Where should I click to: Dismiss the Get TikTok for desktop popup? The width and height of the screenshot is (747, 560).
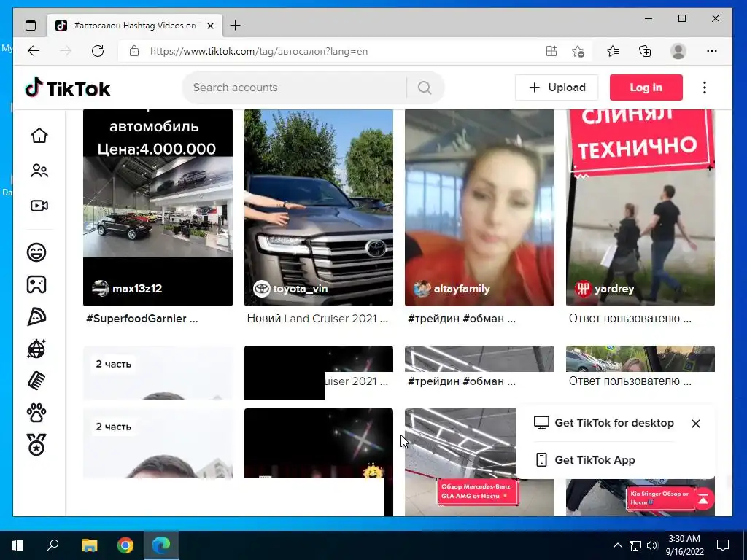click(695, 424)
